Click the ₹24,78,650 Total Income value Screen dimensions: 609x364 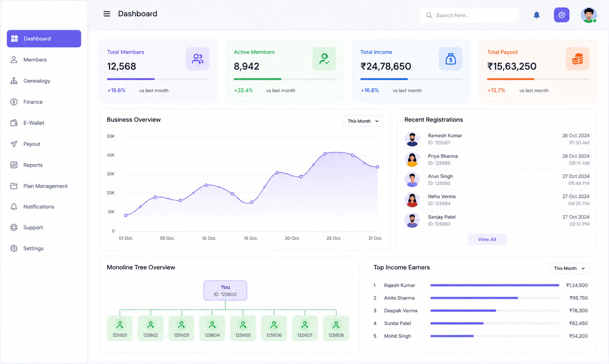386,66
